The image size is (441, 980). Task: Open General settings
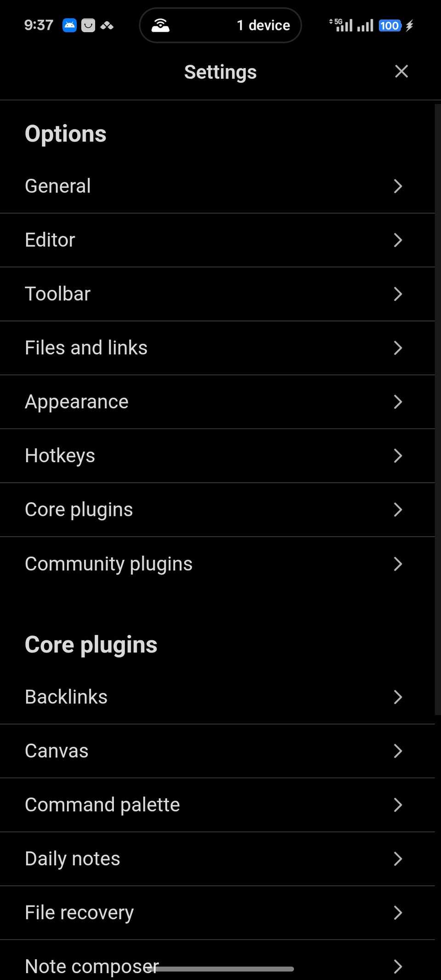coord(58,186)
